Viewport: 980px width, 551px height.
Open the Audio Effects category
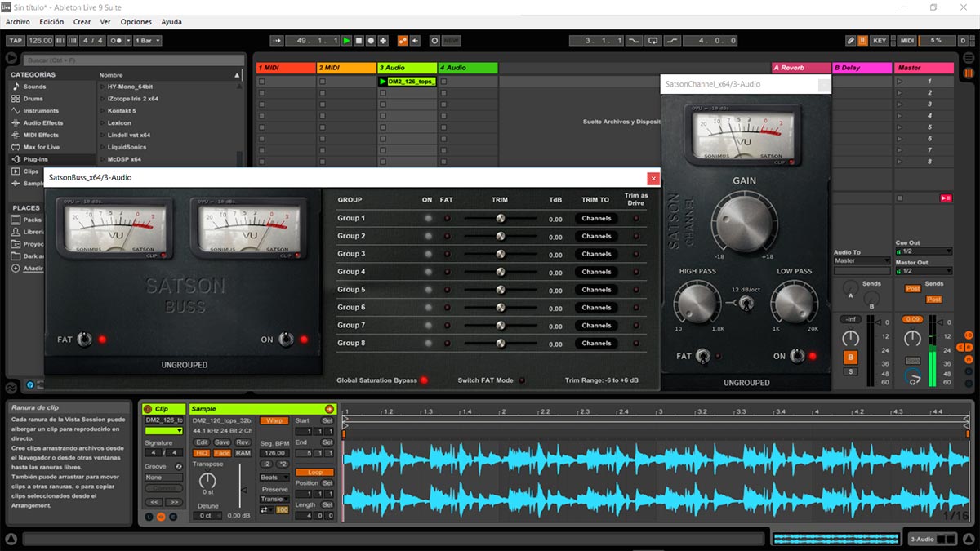[43, 123]
